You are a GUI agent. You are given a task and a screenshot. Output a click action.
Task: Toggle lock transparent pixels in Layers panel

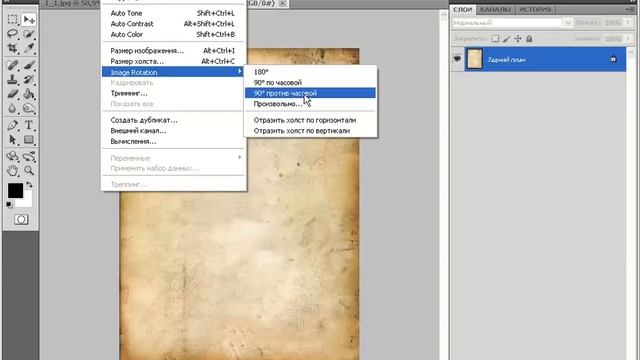click(x=495, y=39)
